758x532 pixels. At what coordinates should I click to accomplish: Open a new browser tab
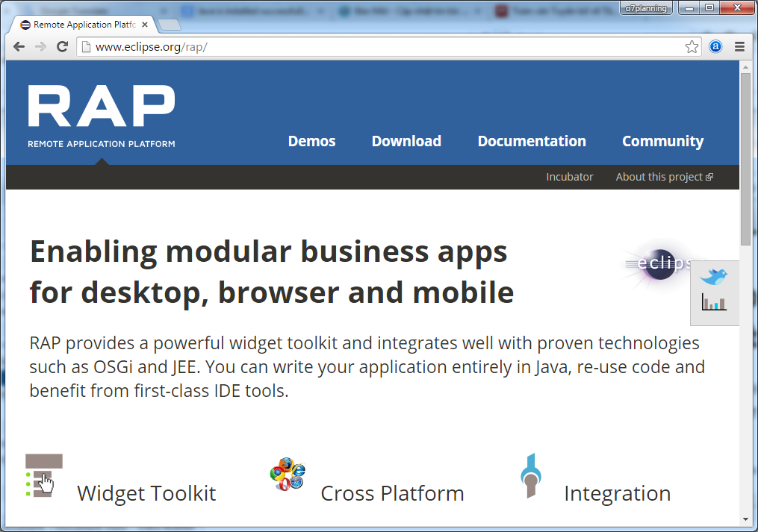pos(170,24)
